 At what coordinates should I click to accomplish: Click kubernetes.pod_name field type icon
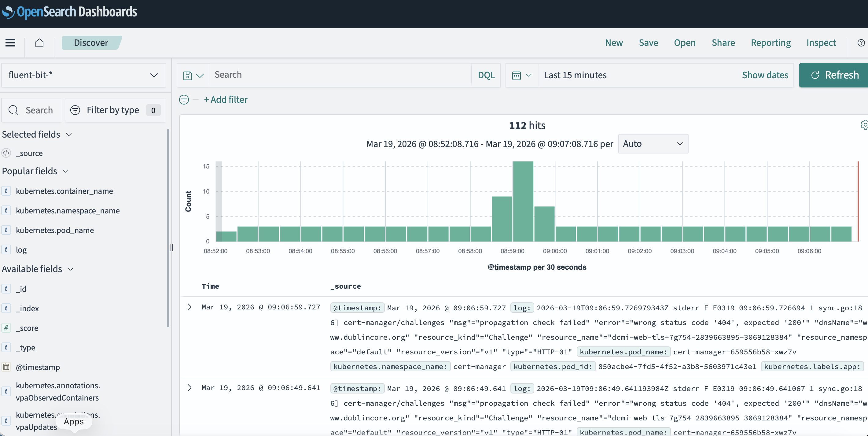click(6, 230)
